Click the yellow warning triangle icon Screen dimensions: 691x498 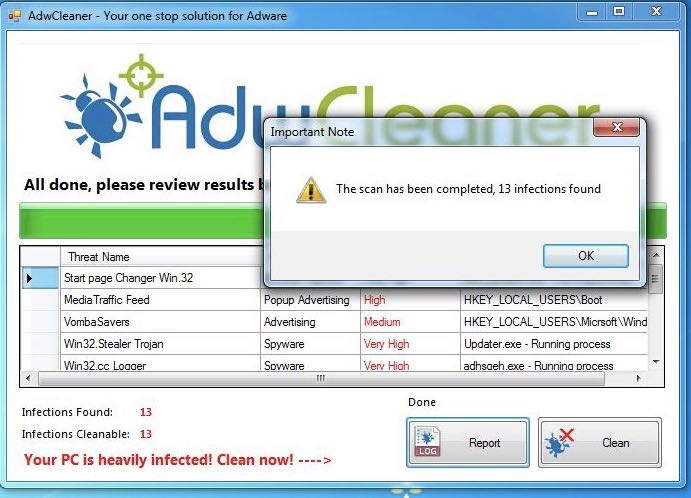[x=311, y=190]
